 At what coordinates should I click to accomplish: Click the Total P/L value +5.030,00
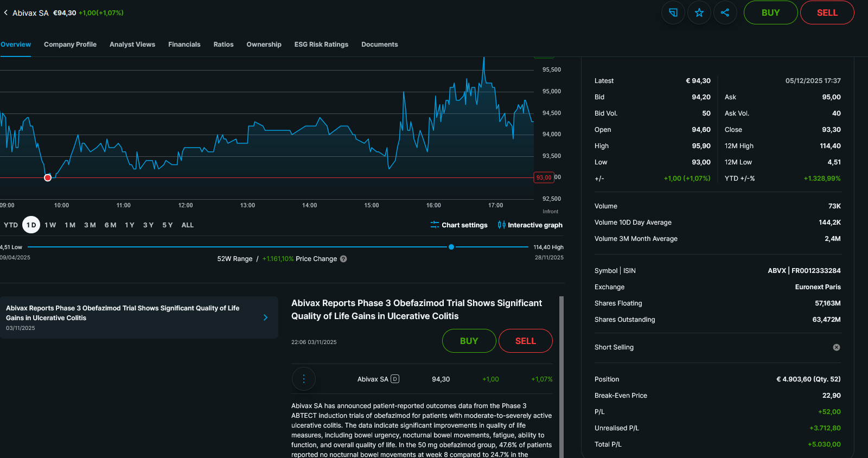[824, 444]
